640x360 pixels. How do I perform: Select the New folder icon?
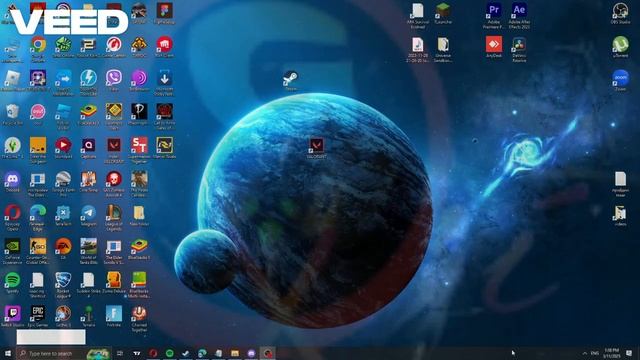[139, 213]
